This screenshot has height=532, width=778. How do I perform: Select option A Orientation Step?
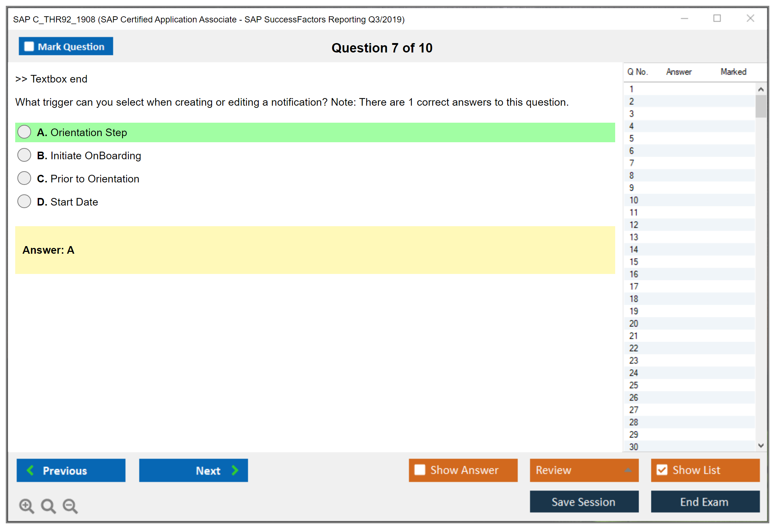tap(24, 132)
